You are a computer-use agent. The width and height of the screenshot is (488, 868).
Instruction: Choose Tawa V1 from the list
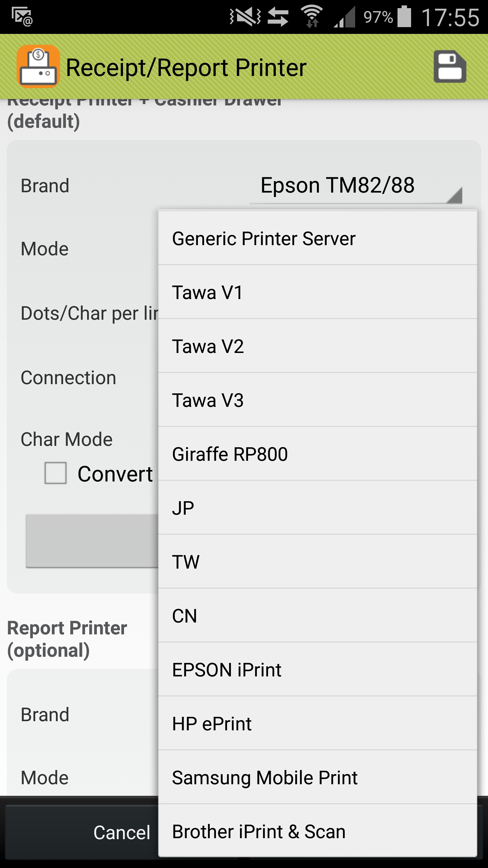click(318, 292)
